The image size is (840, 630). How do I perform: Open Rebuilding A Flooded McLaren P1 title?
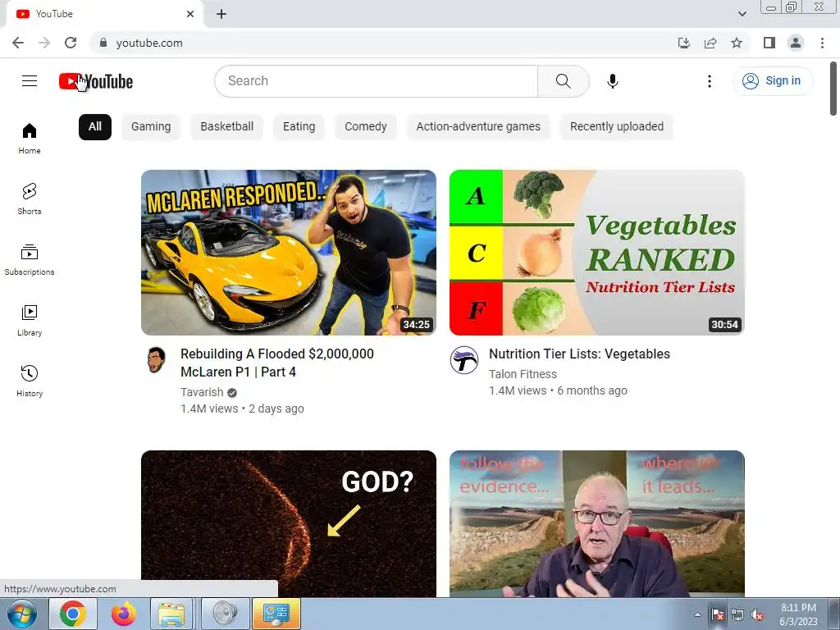pos(277,363)
